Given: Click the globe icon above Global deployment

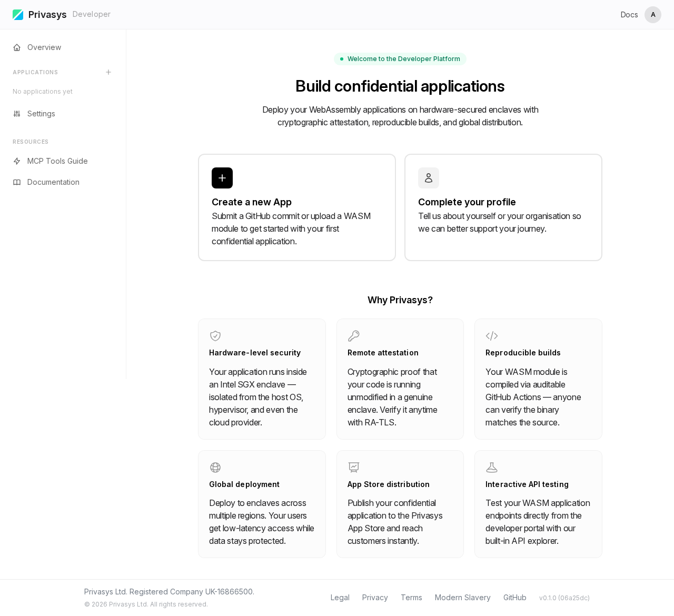Looking at the screenshot, I should point(215,468).
